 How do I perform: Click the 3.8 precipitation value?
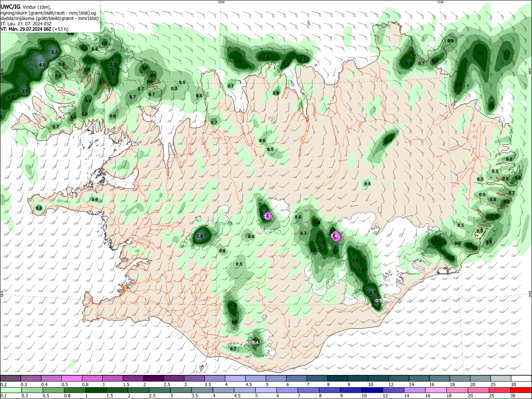199,236
